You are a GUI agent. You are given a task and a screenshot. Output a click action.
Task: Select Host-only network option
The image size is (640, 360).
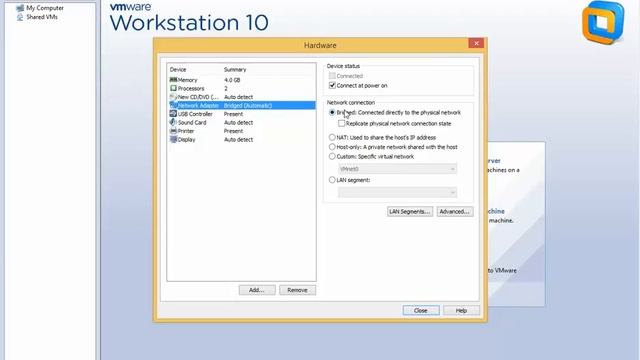(332, 147)
